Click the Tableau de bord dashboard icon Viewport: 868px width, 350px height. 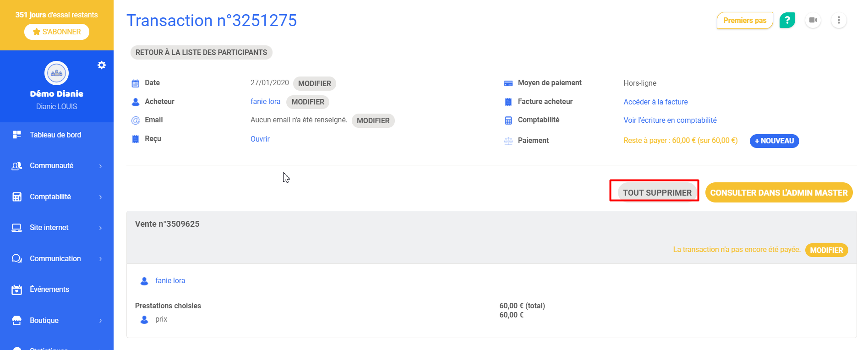pos(17,135)
